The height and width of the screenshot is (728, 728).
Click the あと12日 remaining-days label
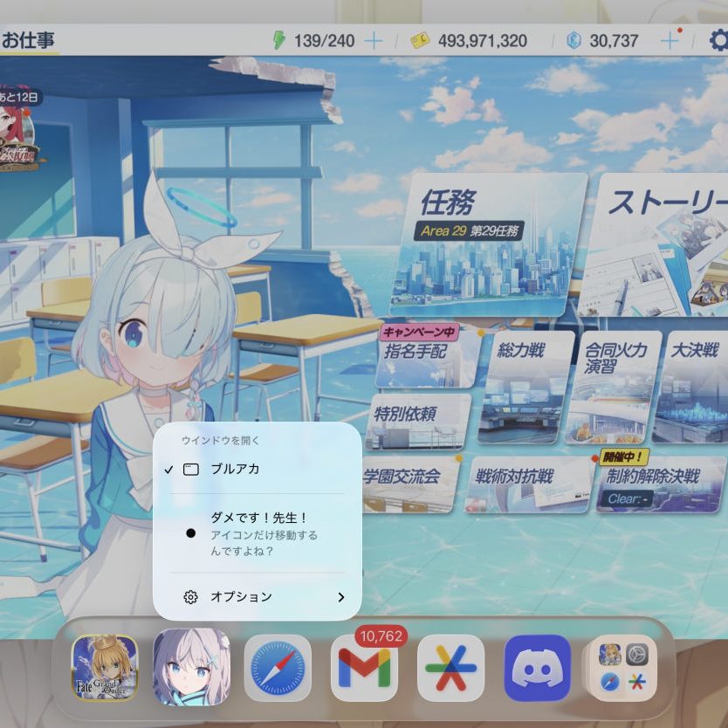click(x=18, y=98)
